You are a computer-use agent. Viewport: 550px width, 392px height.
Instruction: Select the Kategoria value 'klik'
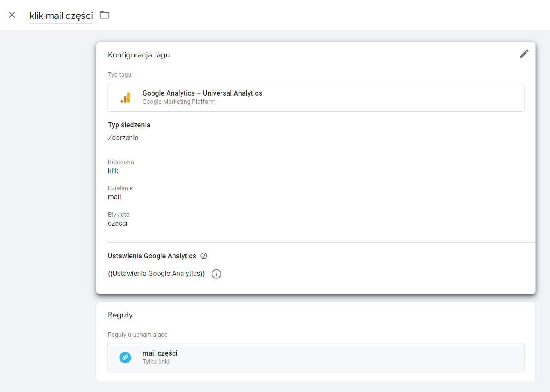[113, 171]
